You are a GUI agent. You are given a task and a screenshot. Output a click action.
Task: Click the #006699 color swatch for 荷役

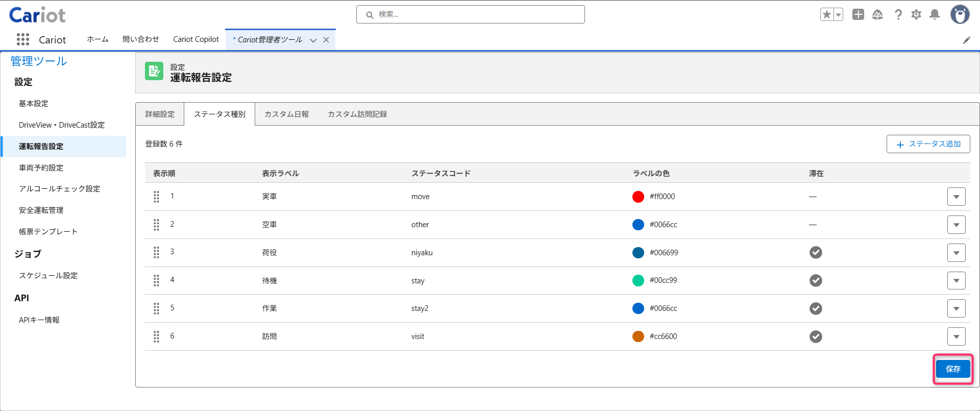point(638,252)
